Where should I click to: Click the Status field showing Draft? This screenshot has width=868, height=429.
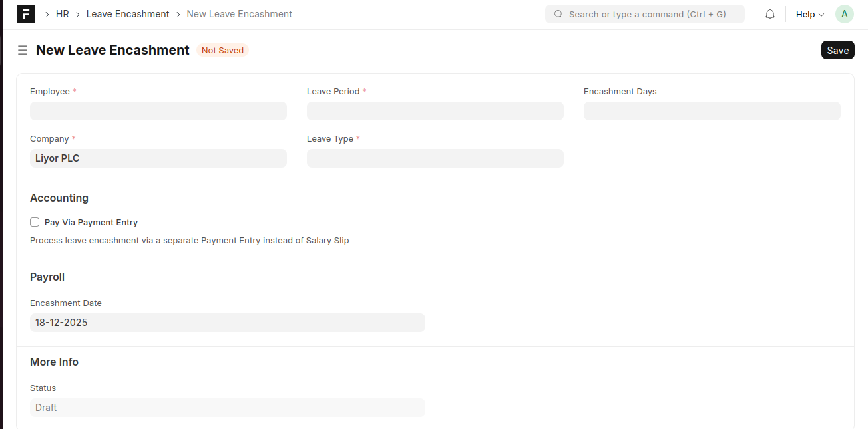click(227, 407)
